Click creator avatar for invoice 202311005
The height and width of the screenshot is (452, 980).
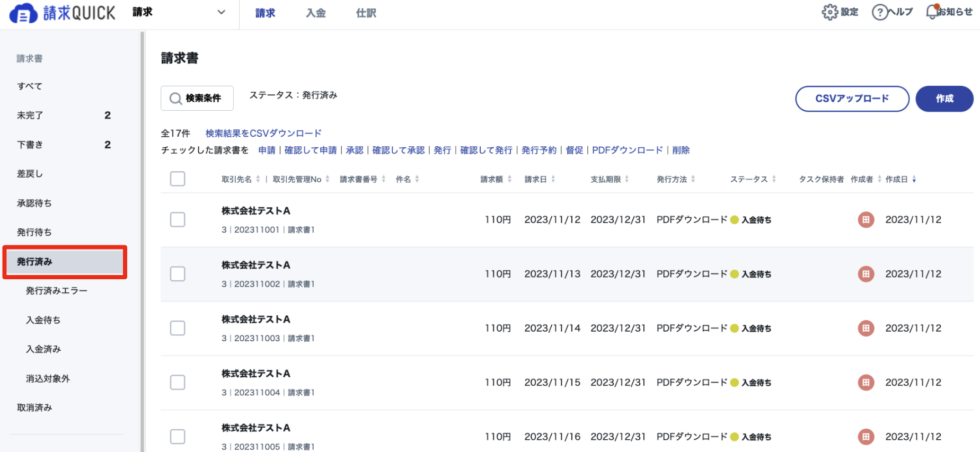[x=866, y=437]
